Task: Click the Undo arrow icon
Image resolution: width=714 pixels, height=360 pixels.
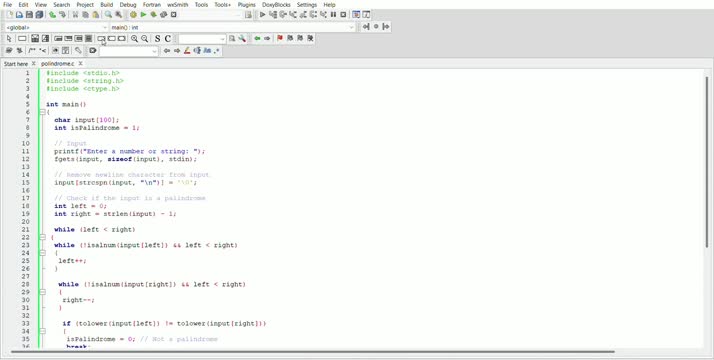Action: point(52,15)
